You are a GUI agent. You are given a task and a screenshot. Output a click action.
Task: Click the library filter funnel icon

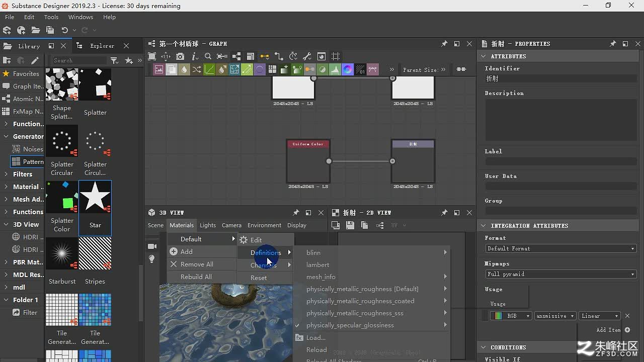pyautogui.click(x=114, y=60)
